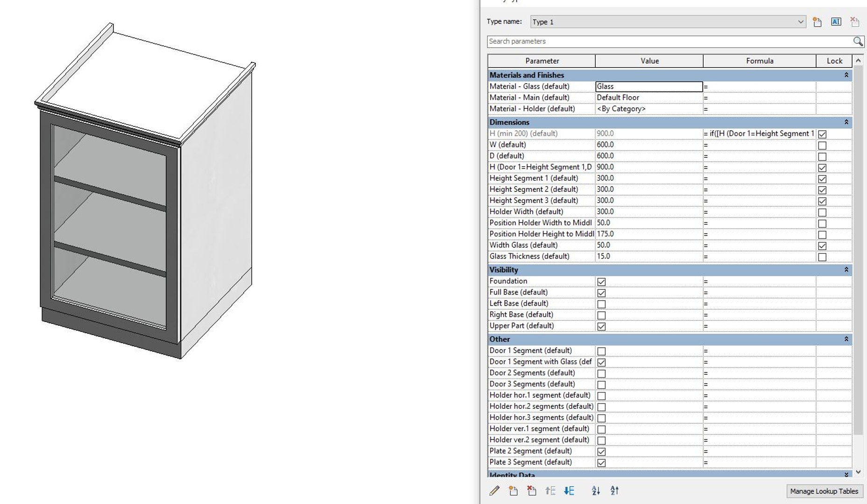867x504 pixels.
Task: Click the Delete Parameter icon
Action: [531, 490]
